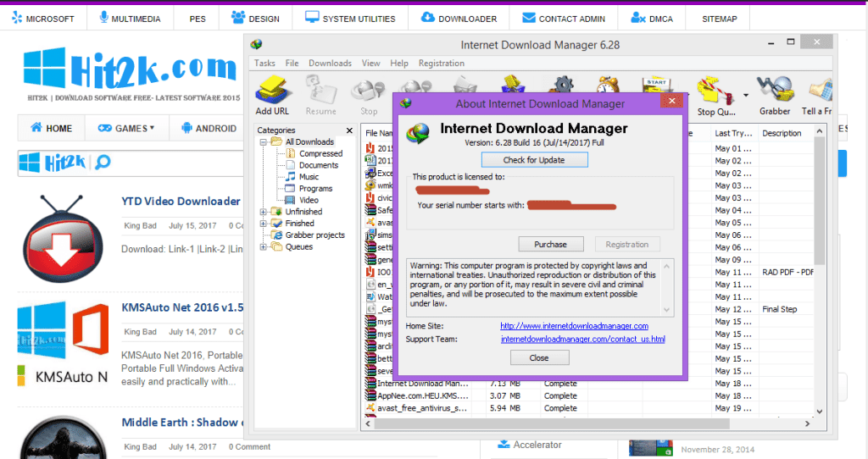
Task: Click the Close button in About dialog
Action: tap(539, 357)
